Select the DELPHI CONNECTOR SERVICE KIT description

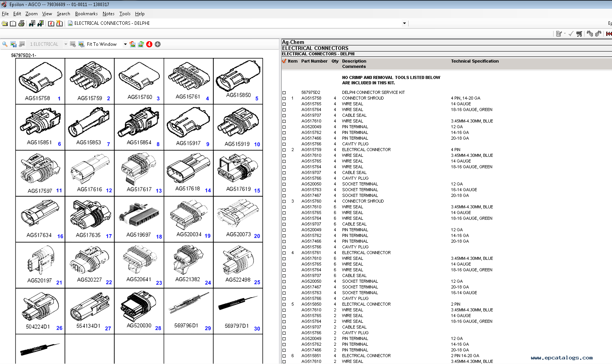[x=373, y=93]
